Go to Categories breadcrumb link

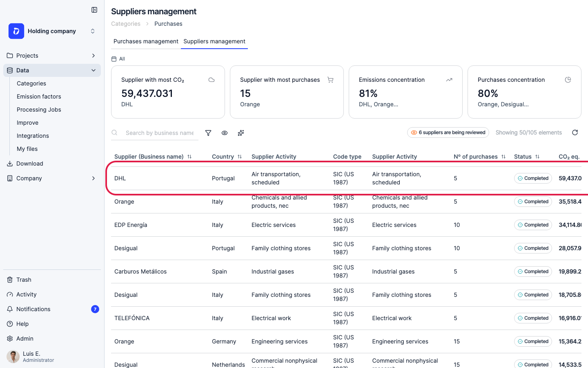[126, 24]
